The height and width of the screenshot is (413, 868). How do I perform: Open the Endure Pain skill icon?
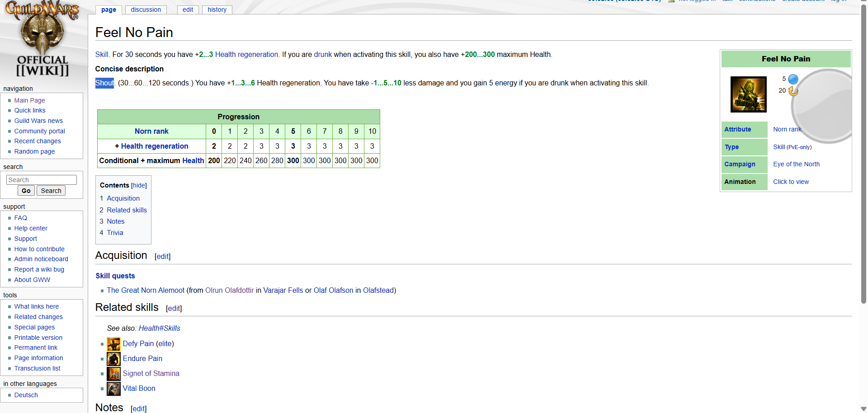click(113, 359)
